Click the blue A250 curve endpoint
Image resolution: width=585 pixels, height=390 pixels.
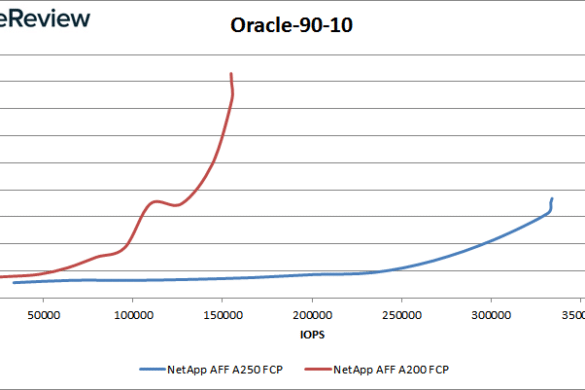[552, 199]
